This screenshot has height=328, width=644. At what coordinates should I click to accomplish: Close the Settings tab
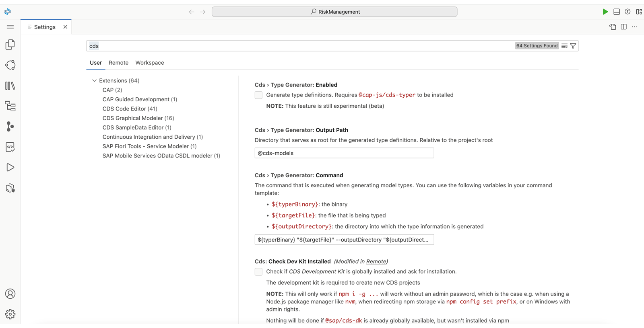pyautogui.click(x=65, y=27)
